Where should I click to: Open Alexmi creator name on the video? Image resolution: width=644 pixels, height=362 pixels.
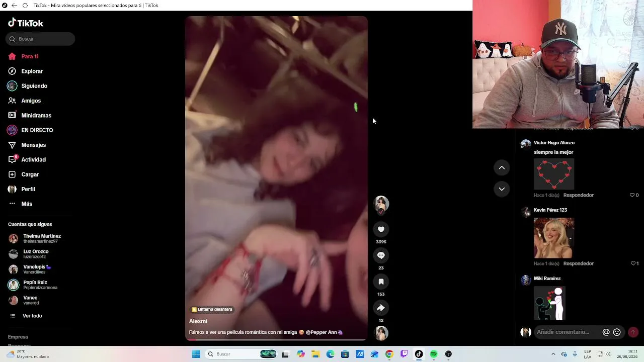point(198,321)
